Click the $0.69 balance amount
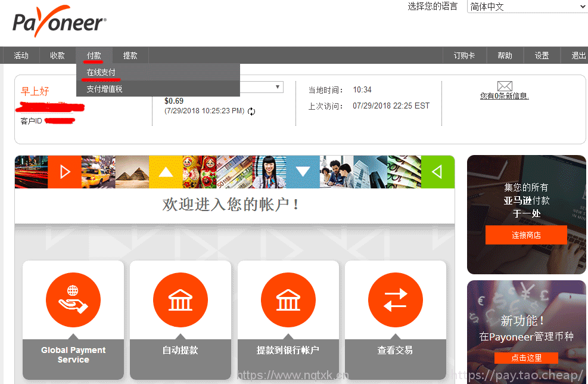 (174, 101)
